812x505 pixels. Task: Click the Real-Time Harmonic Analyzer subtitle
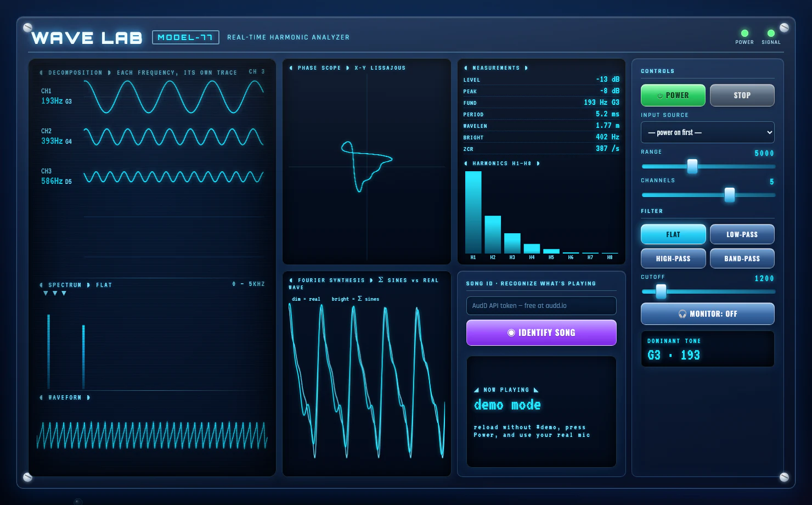pyautogui.click(x=288, y=37)
